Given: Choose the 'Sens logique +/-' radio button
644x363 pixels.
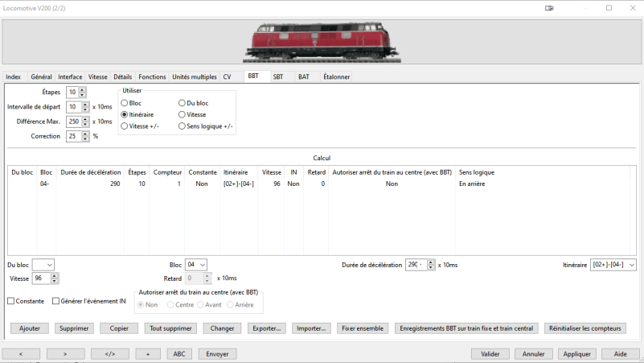Looking at the screenshot, I should point(183,126).
